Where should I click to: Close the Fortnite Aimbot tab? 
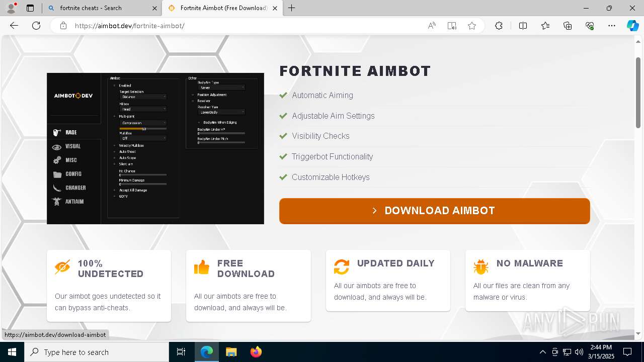point(274,8)
